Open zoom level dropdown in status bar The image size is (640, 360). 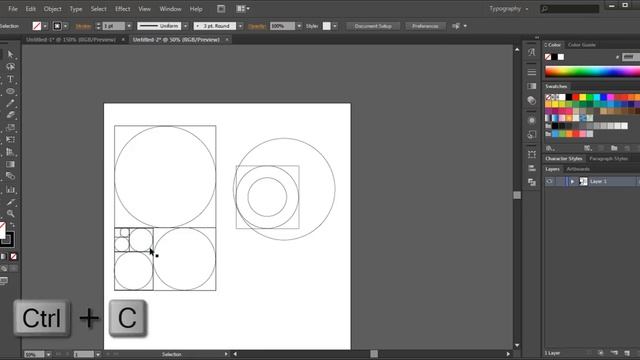tap(48, 354)
